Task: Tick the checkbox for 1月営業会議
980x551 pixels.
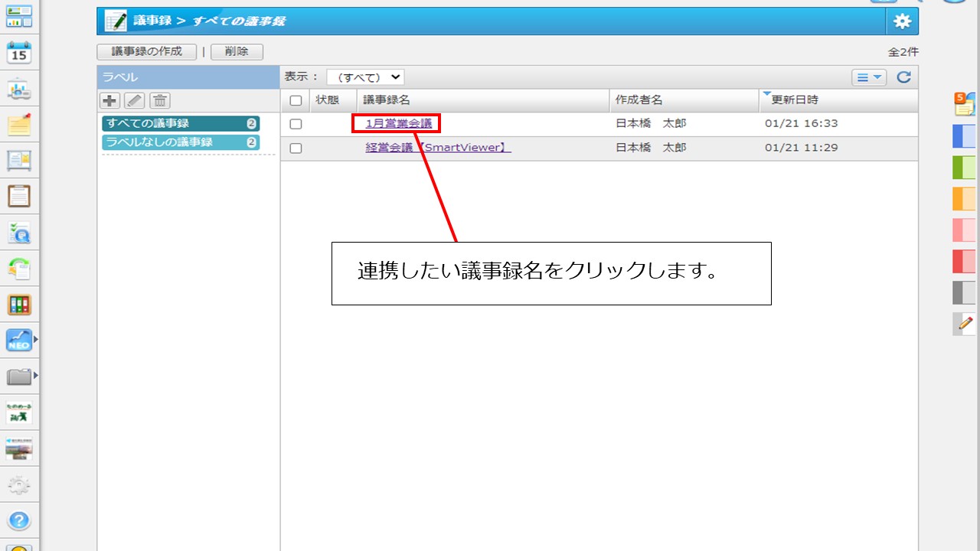Action: coord(296,124)
